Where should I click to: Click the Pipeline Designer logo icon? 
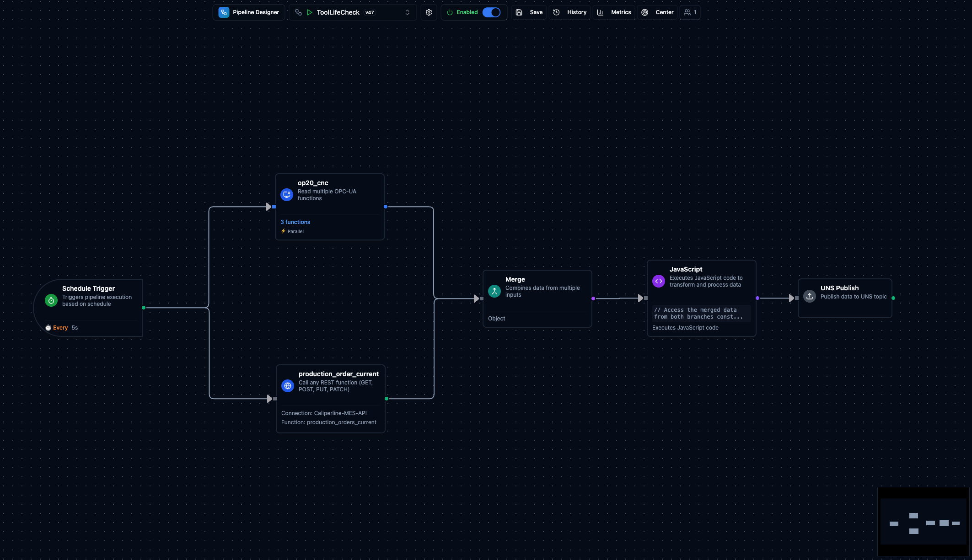pos(224,12)
